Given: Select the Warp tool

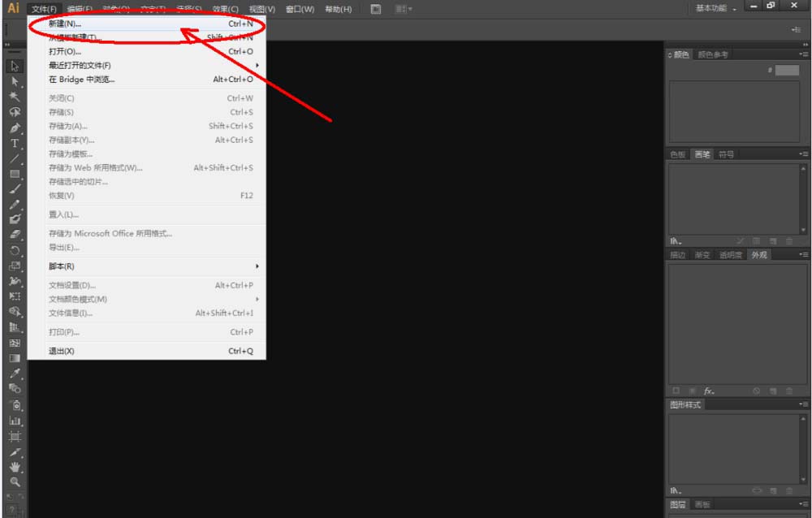Looking at the screenshot, I should (15, 281).
